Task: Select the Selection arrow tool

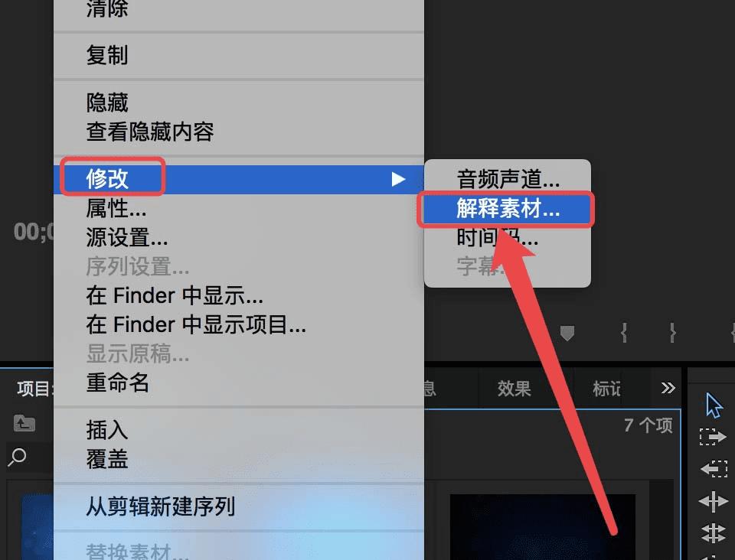Action: coord(714,405)
